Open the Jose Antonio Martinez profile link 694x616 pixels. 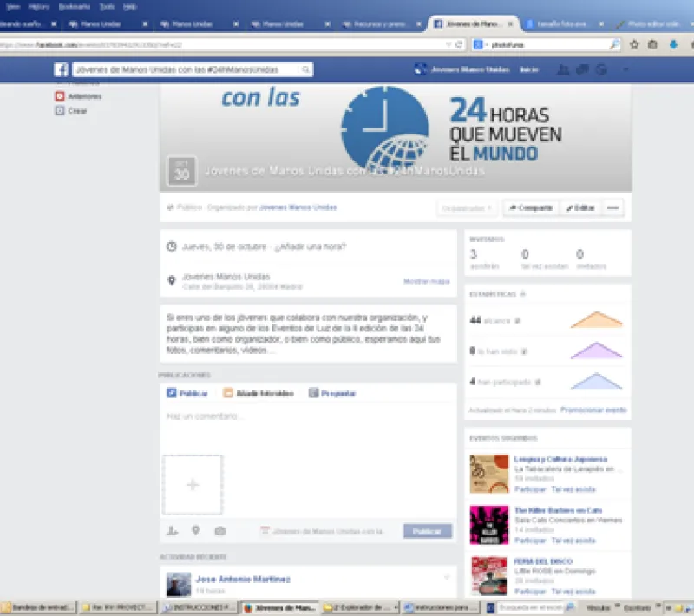pos(243,580)
